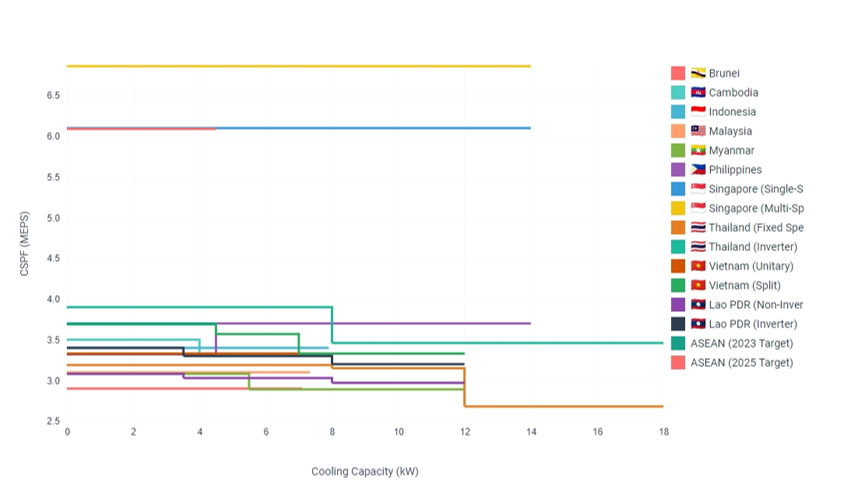Screen dimensions: 856x492
Task: Toggle the Philippines series label
Action: [735, 170]
